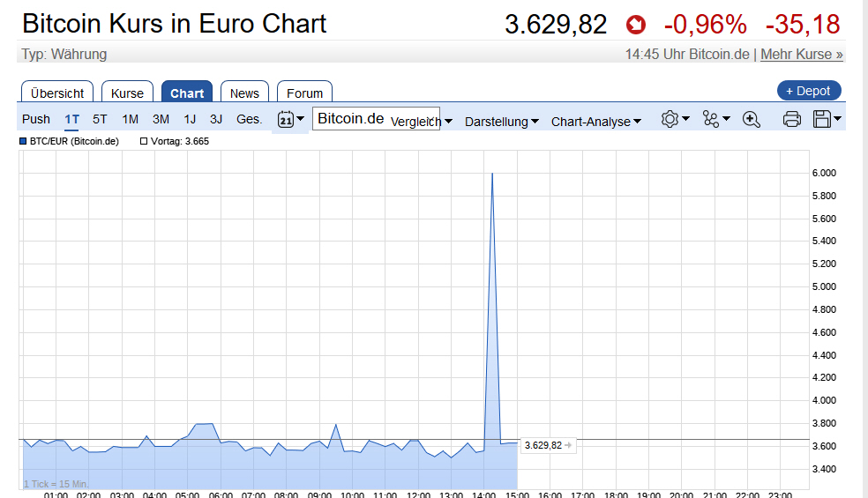Click the Typ: Währung label

(x=64, y=55)
